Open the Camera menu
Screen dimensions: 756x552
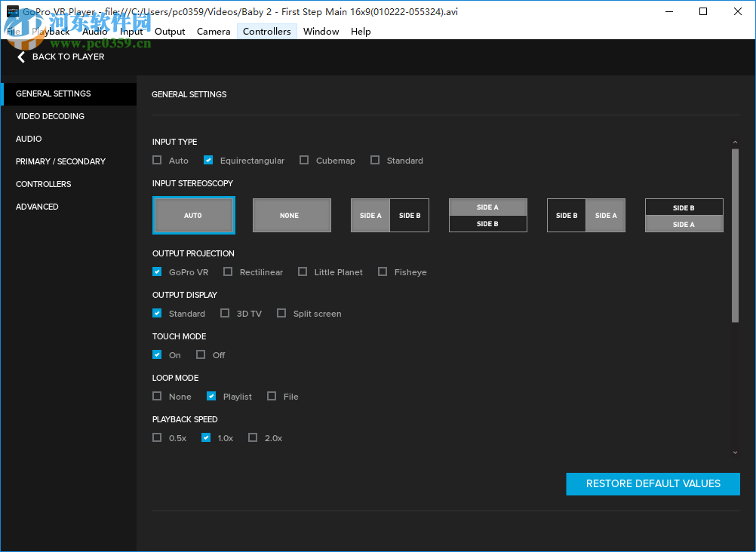pyautogui.click(x=213, y=31)
